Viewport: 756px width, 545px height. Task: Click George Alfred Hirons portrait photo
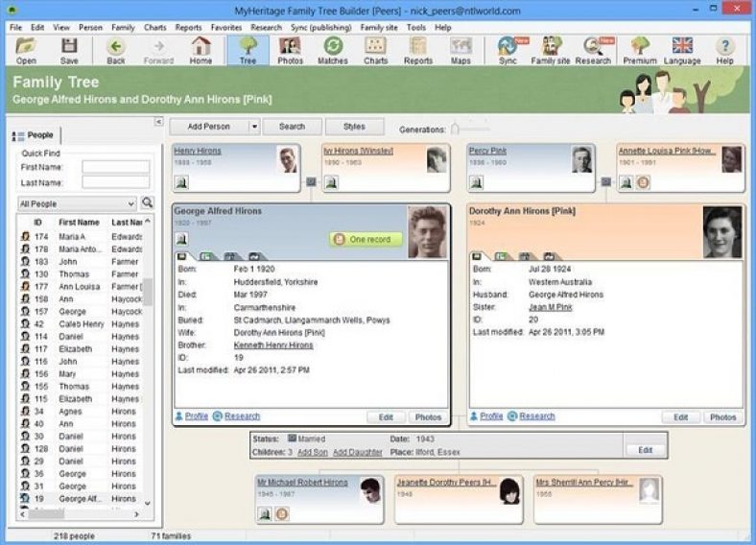(427, 231)
